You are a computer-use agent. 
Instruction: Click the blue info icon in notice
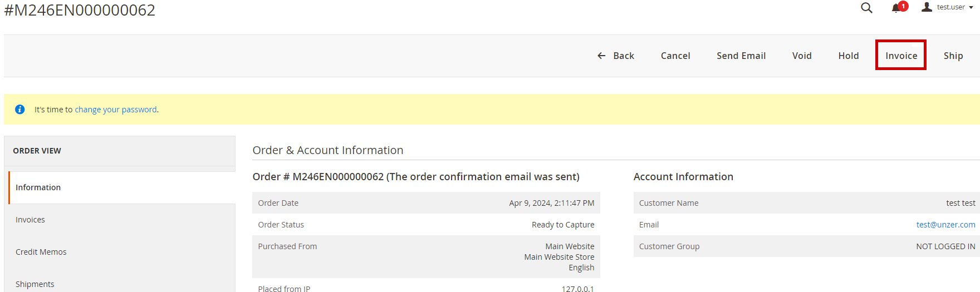(20, 110)
